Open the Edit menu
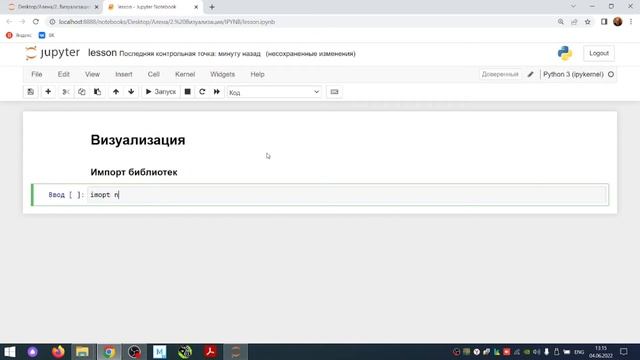Viewport: 640px width, 360px height. 63,74
